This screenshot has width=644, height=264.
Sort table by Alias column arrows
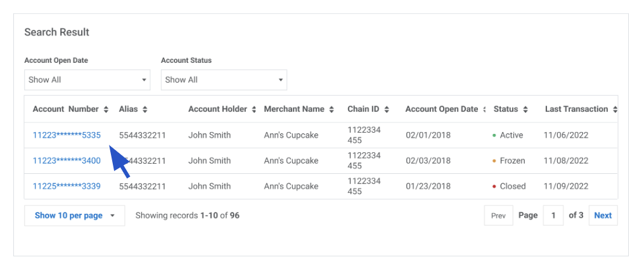(x=145, y=110)
